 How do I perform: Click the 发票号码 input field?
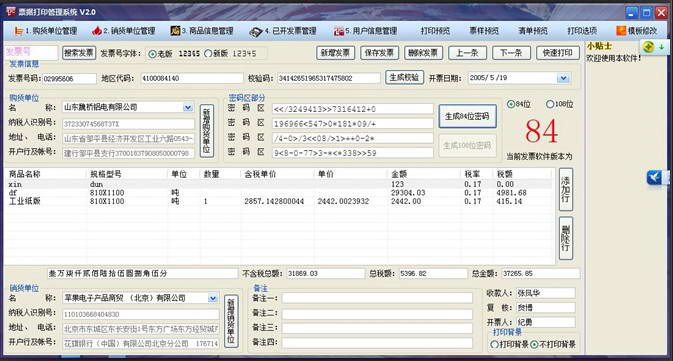point(70,79)
